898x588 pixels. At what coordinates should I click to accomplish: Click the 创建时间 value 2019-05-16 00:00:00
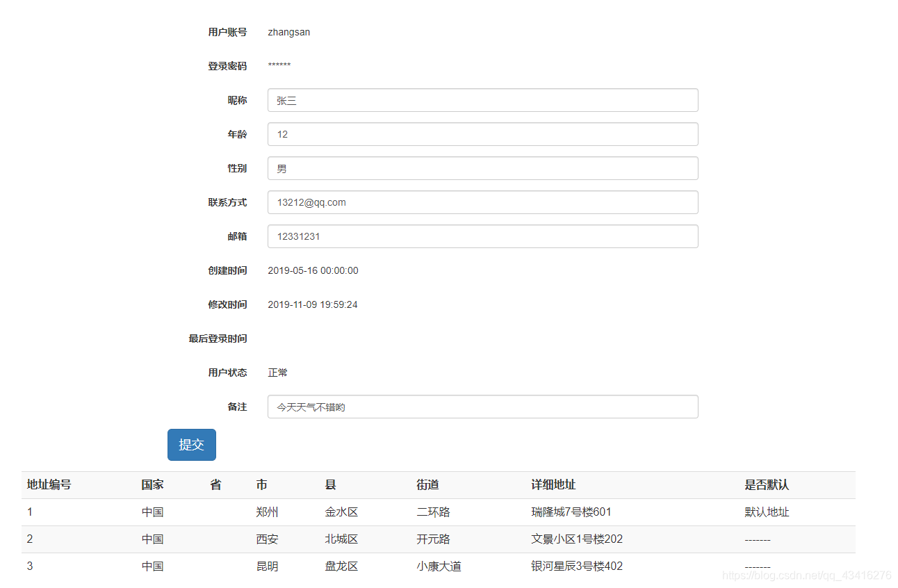(x=313, y=270)
